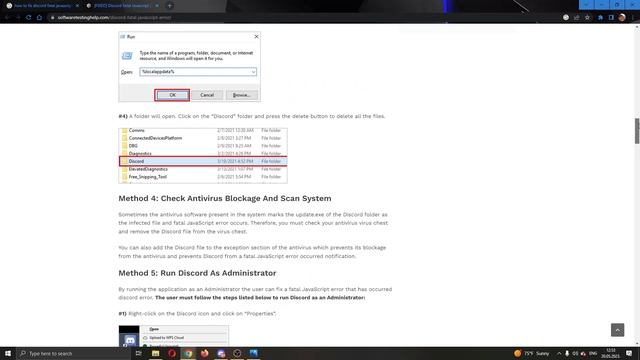
Task: Click step #4) A folder will open text
Action: click(x=252, y=116)
